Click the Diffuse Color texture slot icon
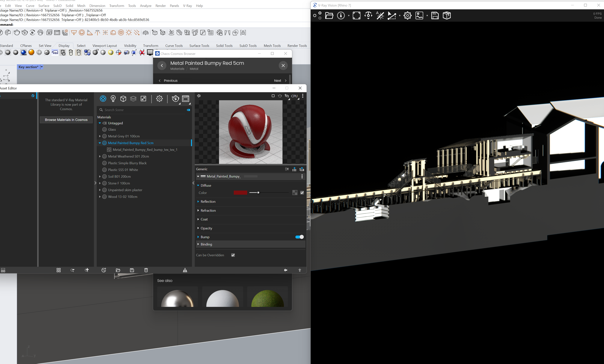The height and width of the screenshot is (364, 604). point(295,193)
